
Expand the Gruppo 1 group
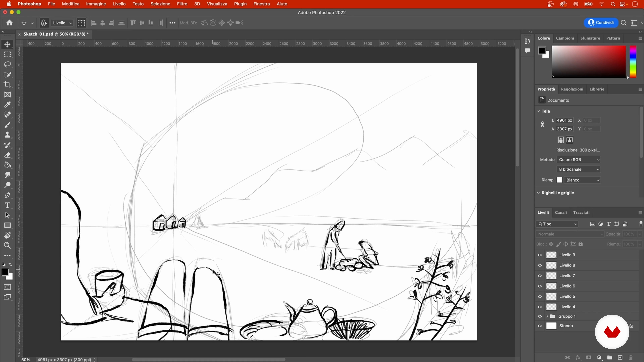pyautogui.click(x=547, y=316)
